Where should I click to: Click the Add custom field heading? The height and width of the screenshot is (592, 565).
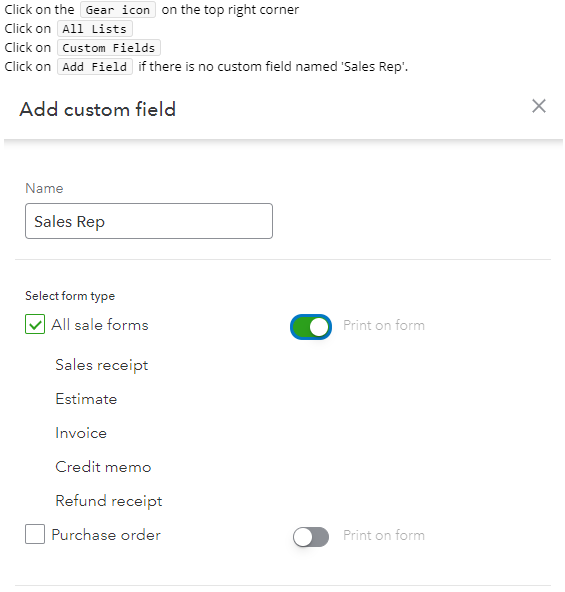[x=98, y=109]
